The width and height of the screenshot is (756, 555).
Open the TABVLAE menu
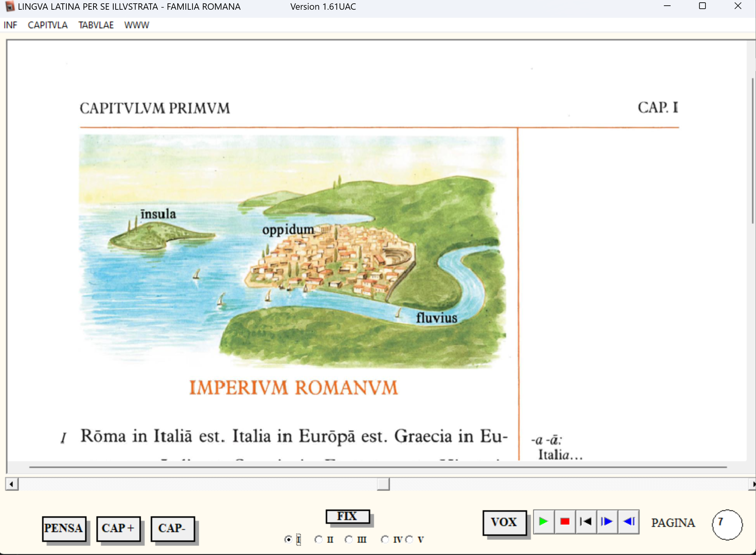(96, 25)
